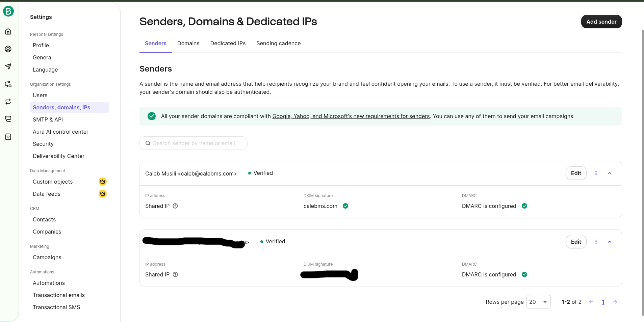Open Google, Yahoo, Microsoft requirements link
This screenshot has width=644, height=322.
pos(351,116)
